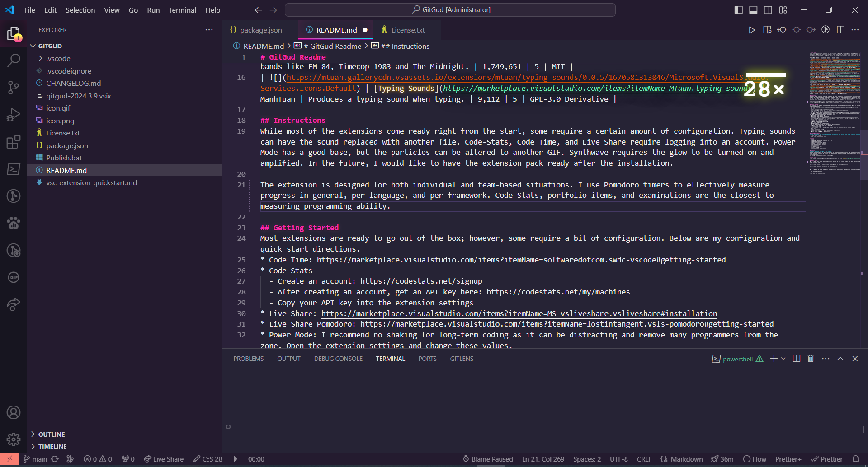868x467 pixels.
Task: Click Live Share in the status bar
Action: pyautogui.click(x=164, y=459)
